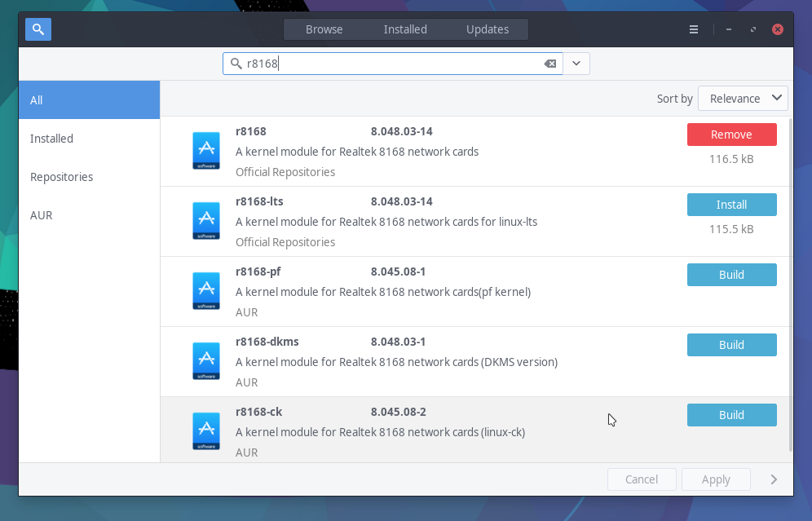The height and width of the screenshot is (521, 812).
Task: Toggle the search button in the header bar
Action: pos(38,29)
